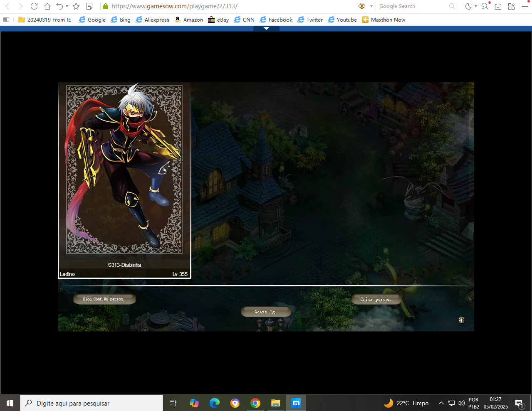This screenshot has height=411, width=532.
Task: Expand the undo history dropdown arrow
Action: pyautogui.click(x=67, y=6)
